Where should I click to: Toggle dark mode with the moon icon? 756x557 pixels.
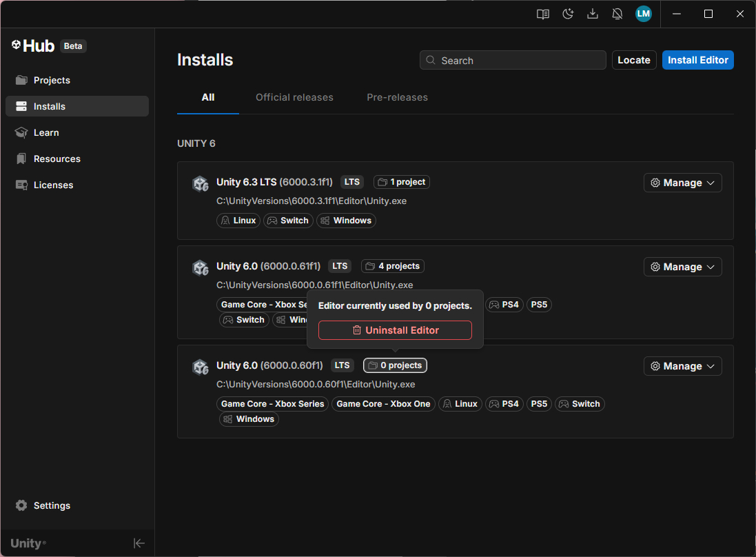(568, 14)
